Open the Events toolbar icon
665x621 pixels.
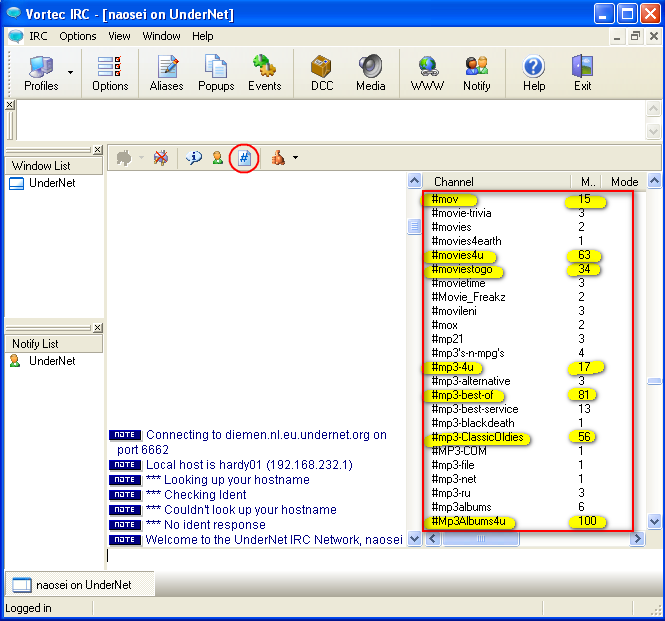pyautogui.click(x=265, y=73)
